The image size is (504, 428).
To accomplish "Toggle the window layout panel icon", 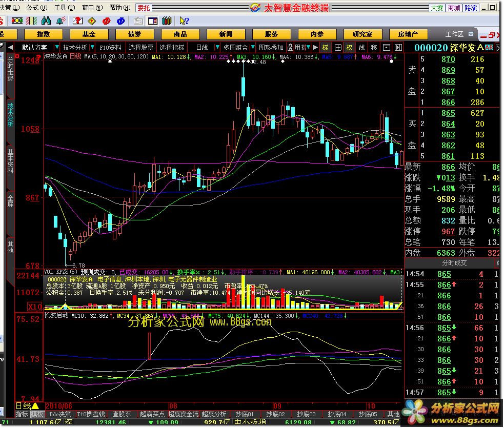I will 153,21.
